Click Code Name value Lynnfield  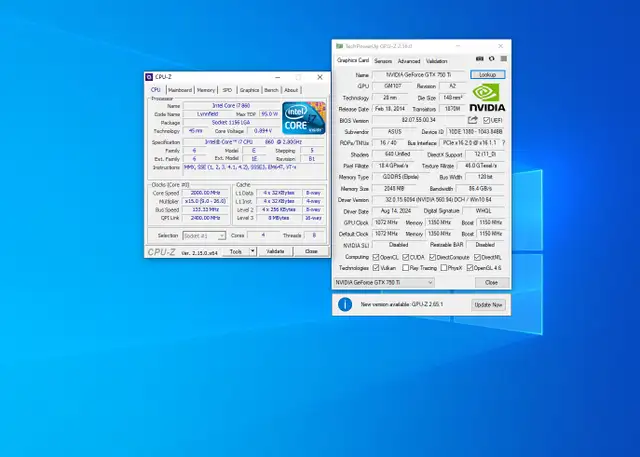click(208, 114)
